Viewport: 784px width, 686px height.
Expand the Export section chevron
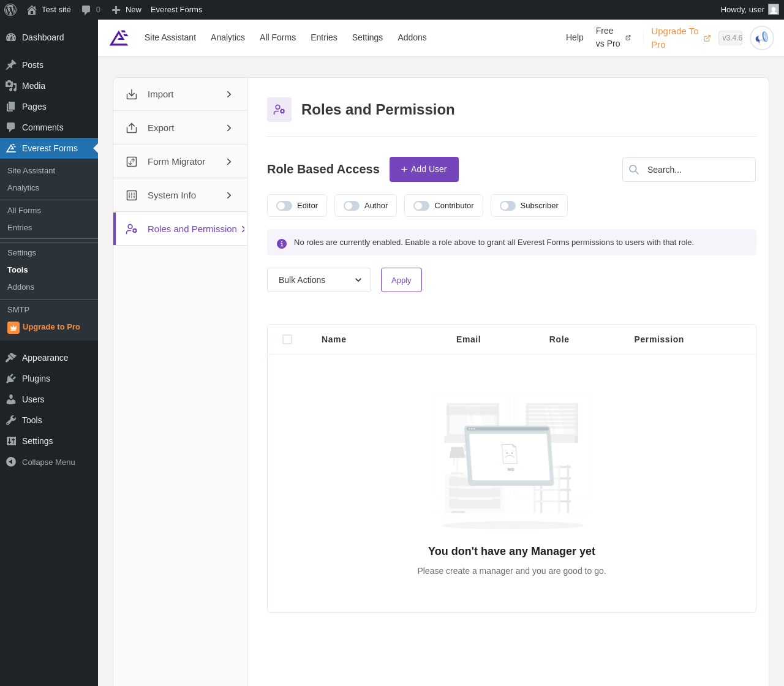[x=229, y=128]
